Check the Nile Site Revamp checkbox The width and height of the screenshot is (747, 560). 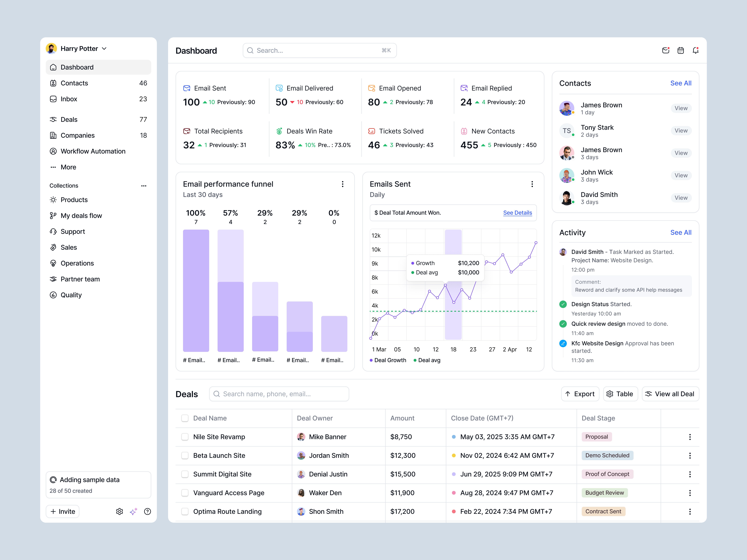pos(185,437)
